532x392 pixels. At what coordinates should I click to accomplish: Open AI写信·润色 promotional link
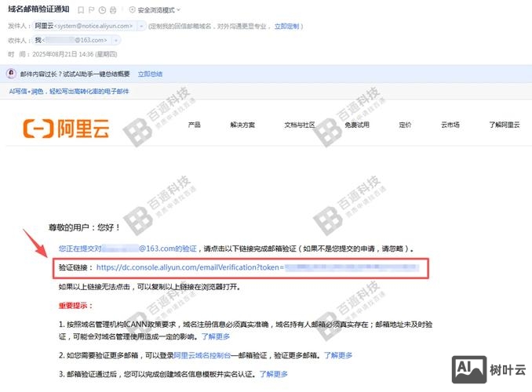tap(69, 91)
